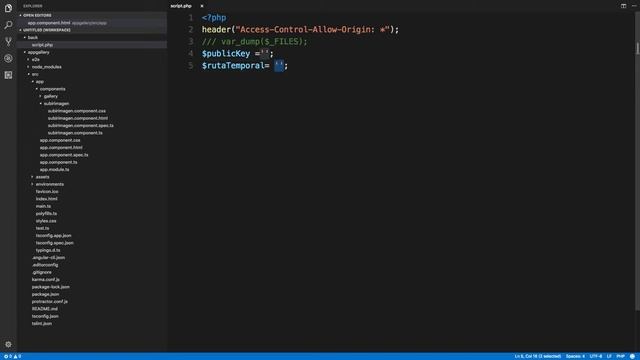Open app.component.spec.ts file
This screenshot has width=640, height=360.
64,155
